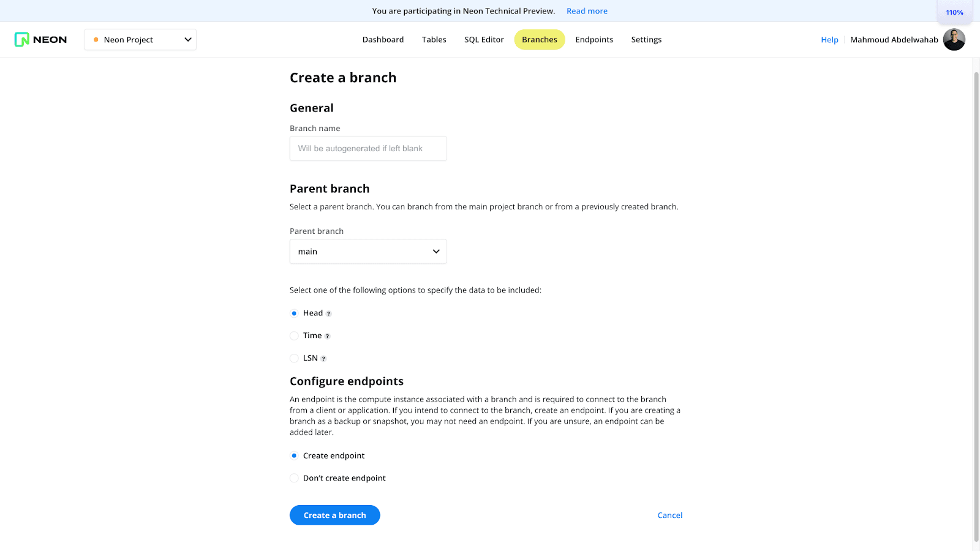Click the LSN option help icon

(323, 359)
